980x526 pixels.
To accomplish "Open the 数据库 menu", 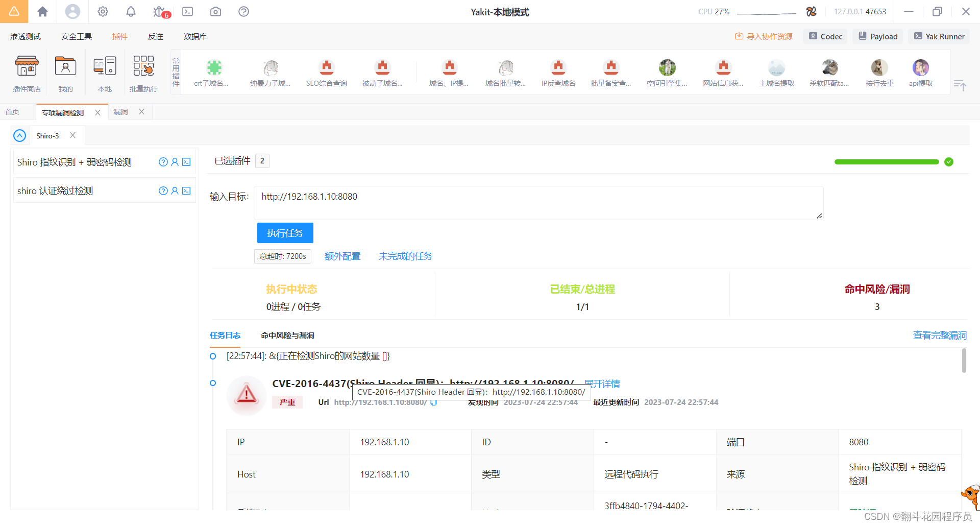I will [194, 36].
